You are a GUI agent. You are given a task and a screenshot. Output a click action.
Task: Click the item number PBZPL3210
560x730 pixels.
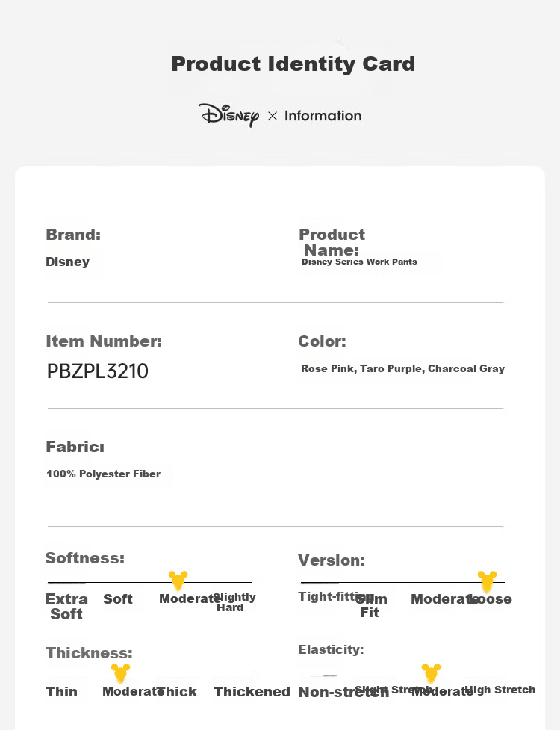coord(98,371)
